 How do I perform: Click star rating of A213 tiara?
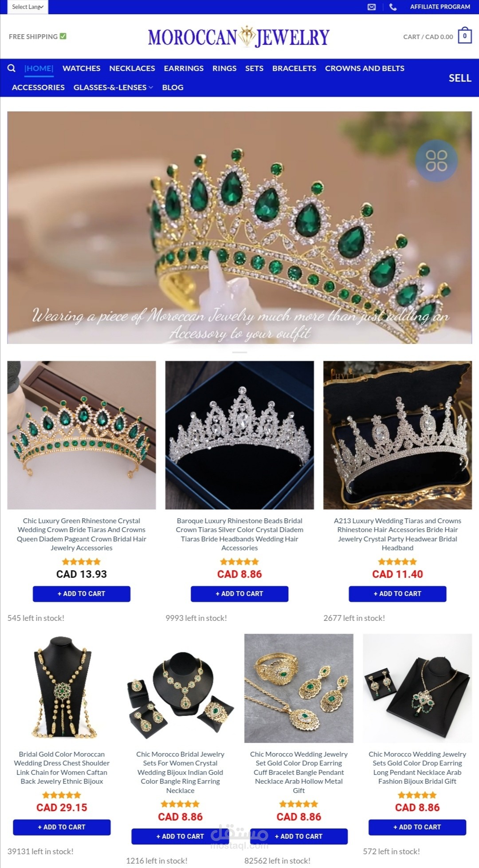[397, 561]
